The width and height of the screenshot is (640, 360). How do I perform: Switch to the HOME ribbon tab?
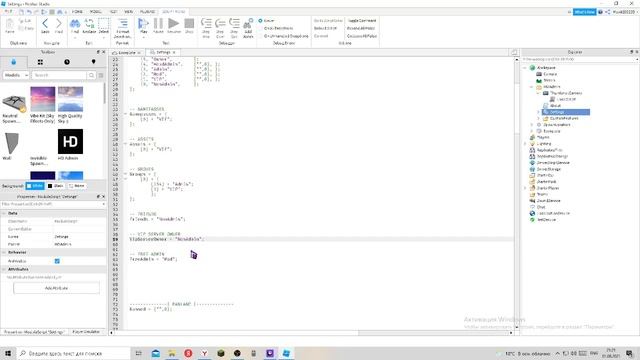(77, 12)
